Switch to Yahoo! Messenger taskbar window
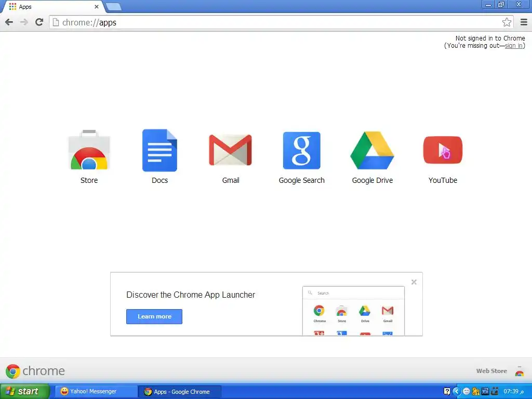 (96, 392)
